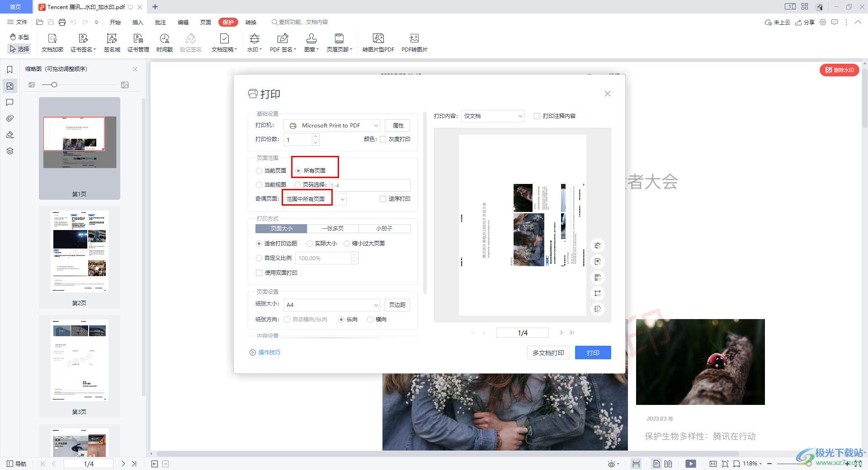The image size is (868, 470).
Task: Enable the 灰度打印 grayscale checkbox
Action: coord(383,139)
